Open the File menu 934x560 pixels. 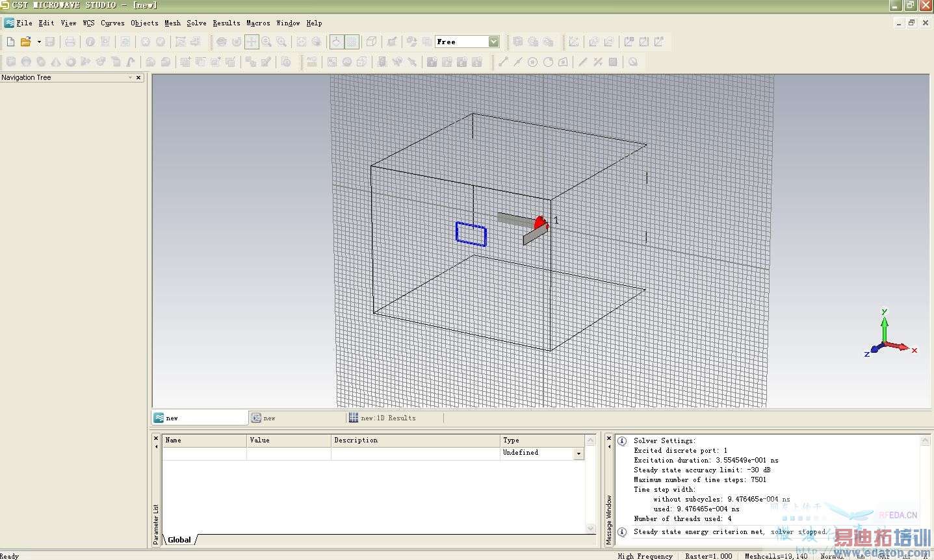click(x=24, y=23)
